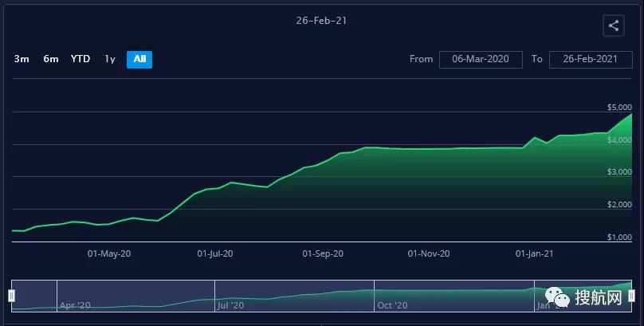Click the left navigator range handle
The height and width of the screenshot is (326, 644).
point(11,296)
